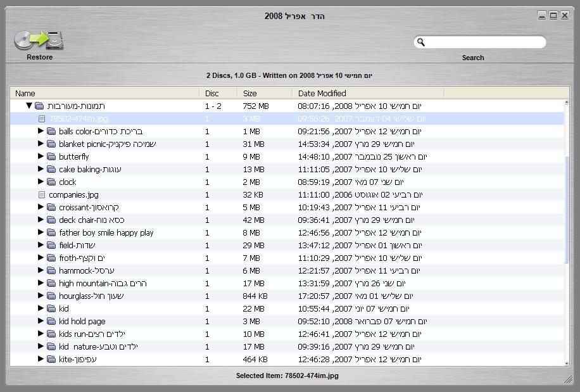This screenshot has width=580, height=392.
Task: Expand the high mountain folder
Action: tap(41, 283)
